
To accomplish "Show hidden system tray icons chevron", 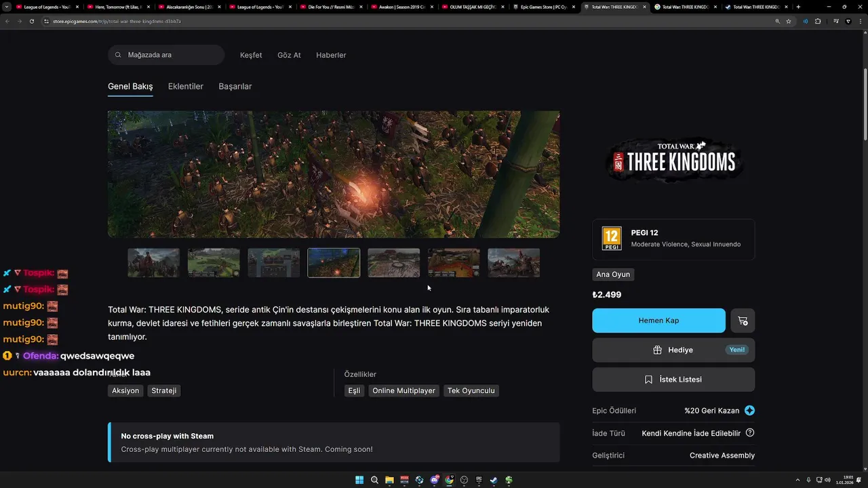I will (797, 480).
